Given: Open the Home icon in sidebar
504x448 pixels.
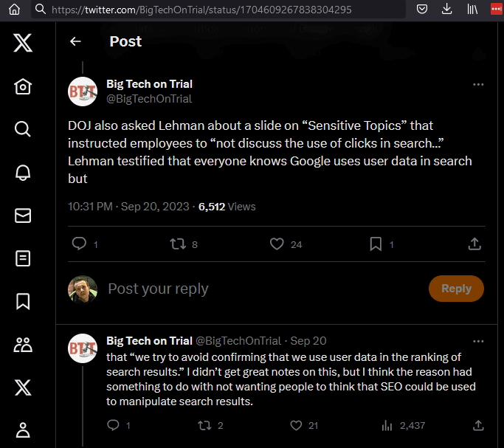Looking at the screenshot, I should coord(23,86).
